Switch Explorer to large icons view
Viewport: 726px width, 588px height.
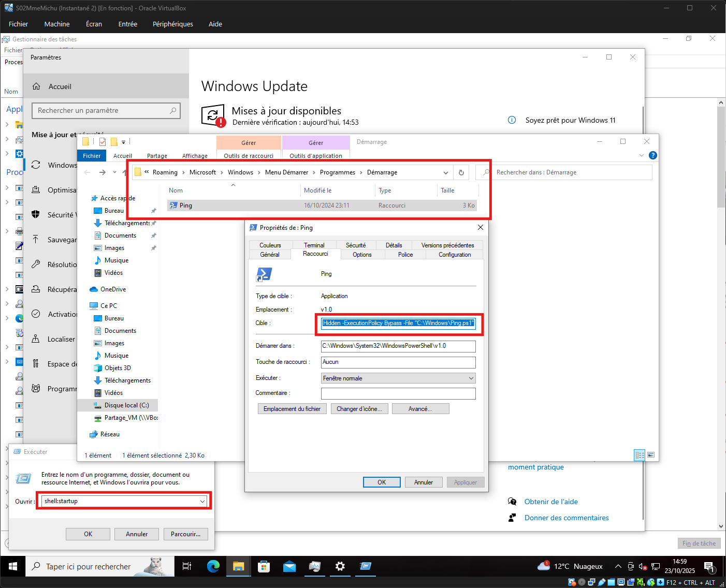pyautogui.click(x=651, y=455)
